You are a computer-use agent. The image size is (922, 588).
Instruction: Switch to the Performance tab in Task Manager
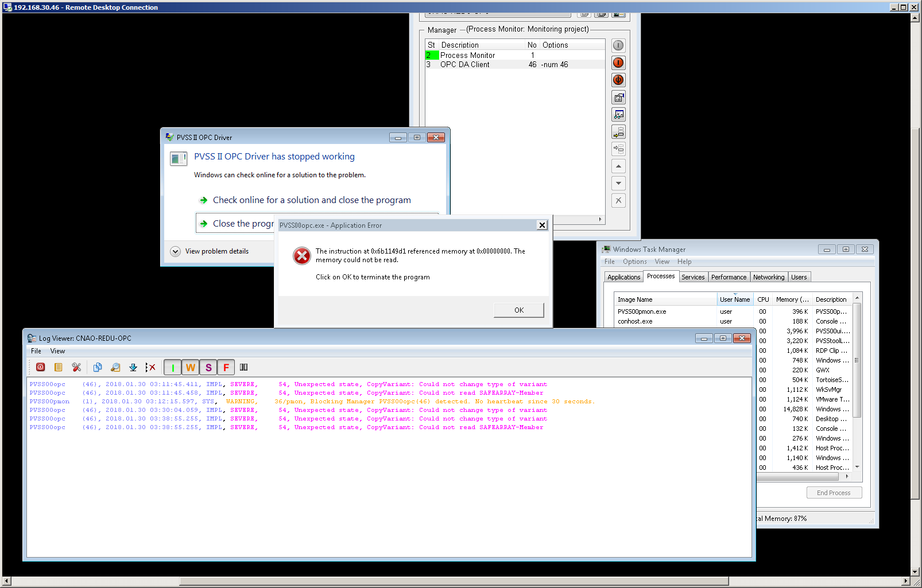(x=729, y=277)
